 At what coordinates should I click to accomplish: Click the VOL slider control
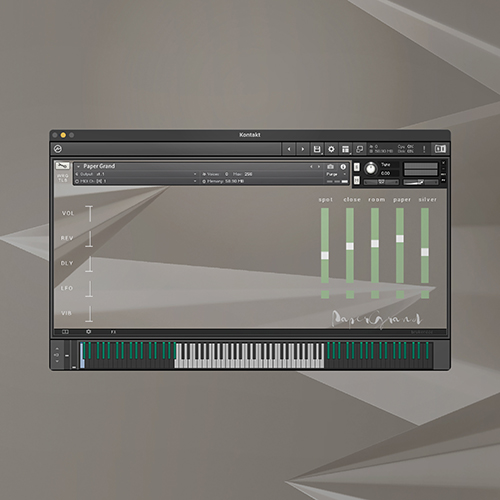tap(89, 214)
